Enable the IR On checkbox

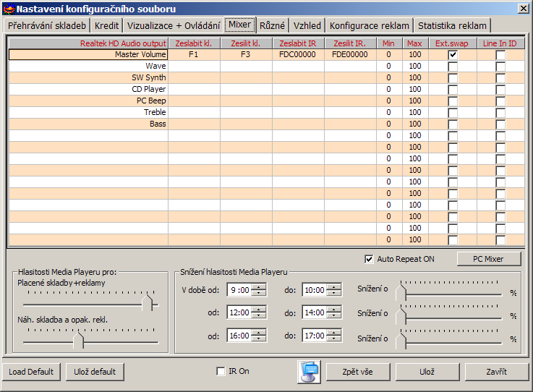click(x=221, y=371)
